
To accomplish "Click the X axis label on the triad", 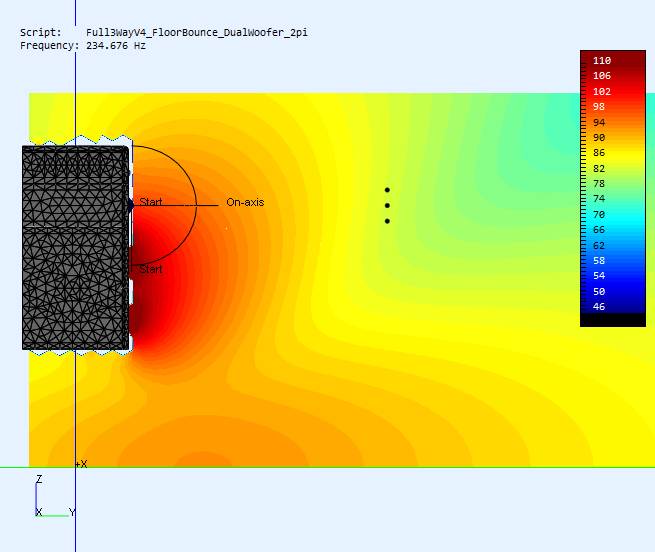I will tap(39, 512).
